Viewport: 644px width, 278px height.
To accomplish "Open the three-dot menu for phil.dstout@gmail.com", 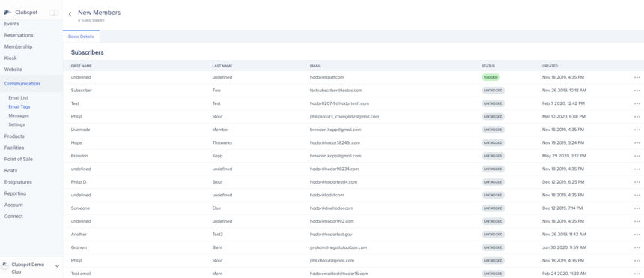I will coord(637,261).
